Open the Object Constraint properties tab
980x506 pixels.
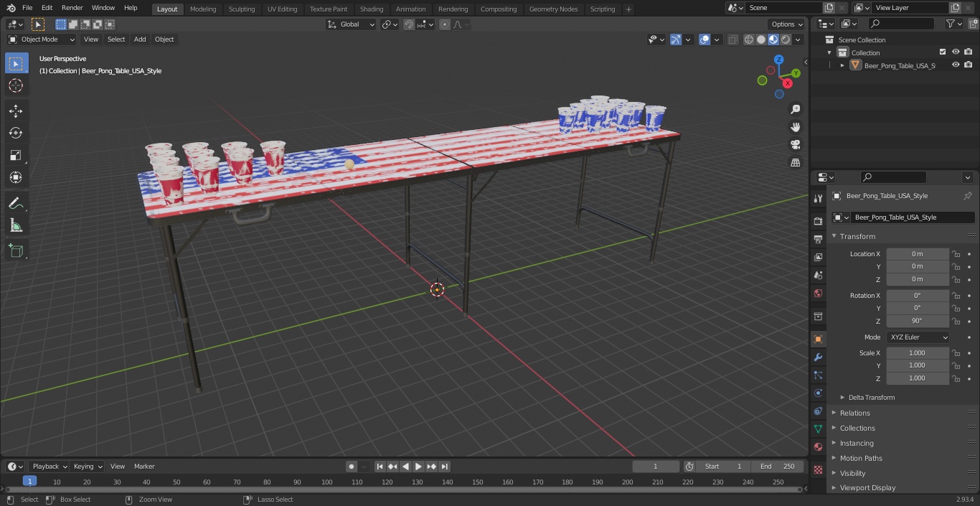point(818,411)
